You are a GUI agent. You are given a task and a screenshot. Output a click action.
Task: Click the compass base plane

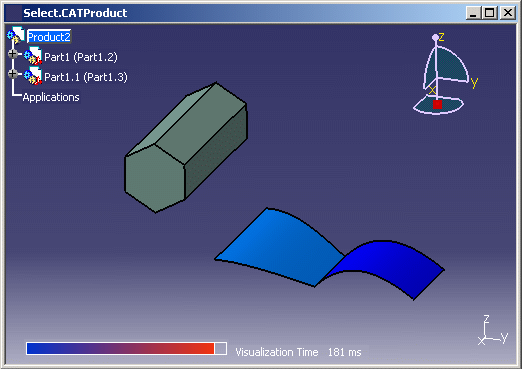[x=438, y=104]
